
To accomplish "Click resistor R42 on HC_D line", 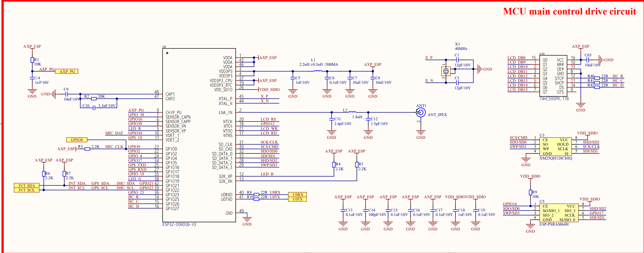I will point(597,87).
